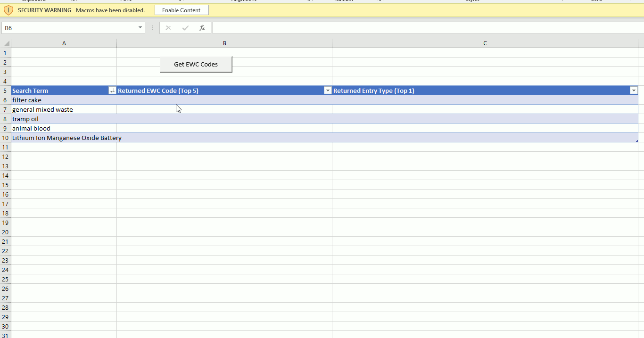The image size is (644, 338).
Task: Select the row 5 header
Action: (x=6, y=91)
